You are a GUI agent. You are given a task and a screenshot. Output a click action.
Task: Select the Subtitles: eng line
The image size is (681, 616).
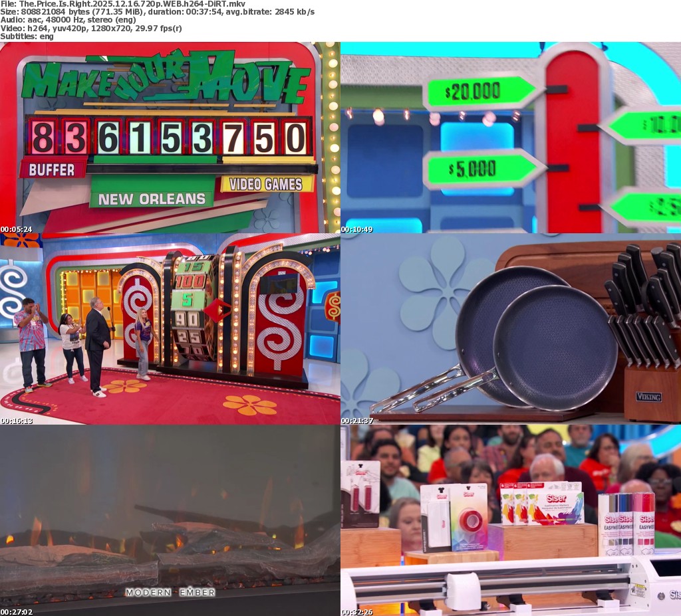click(x=27, y=36)
